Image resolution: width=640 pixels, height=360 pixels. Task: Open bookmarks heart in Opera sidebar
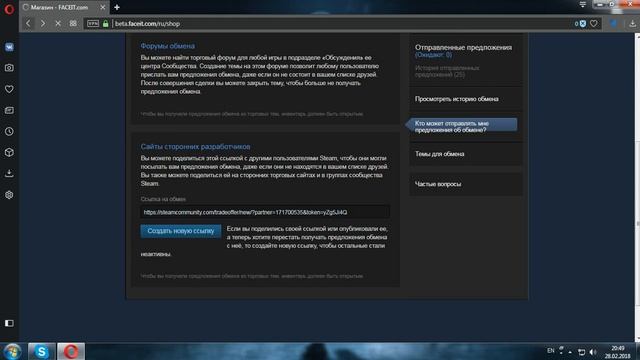point(9,89)
